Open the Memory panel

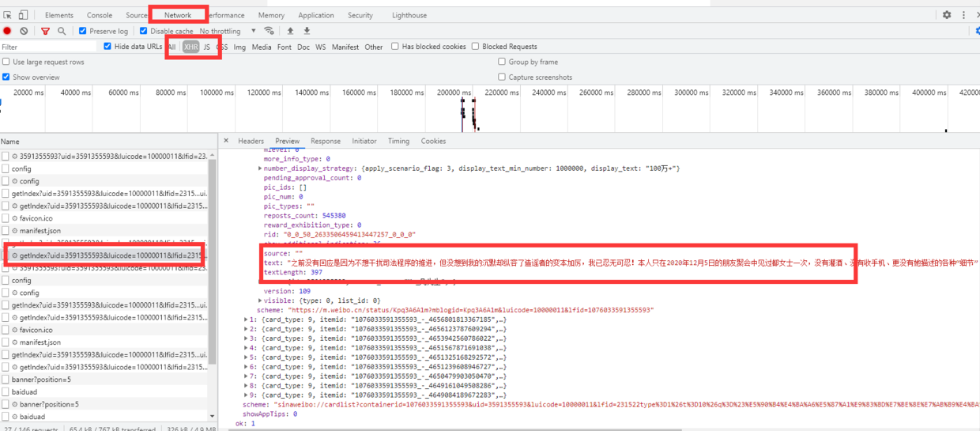(x=271, y=15)
